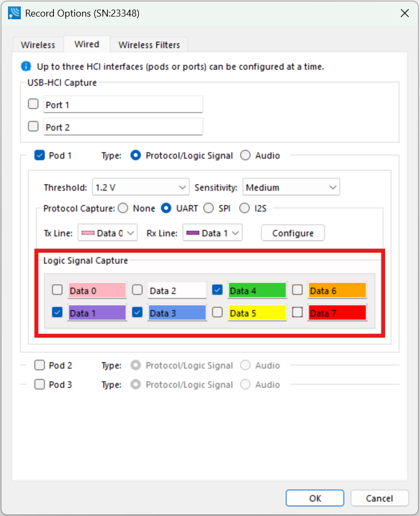Enable the Data 7 logic signal checkbox
The width and height of the screenshot is (420, 516).
pyautogui.click(x=297, y=312)
